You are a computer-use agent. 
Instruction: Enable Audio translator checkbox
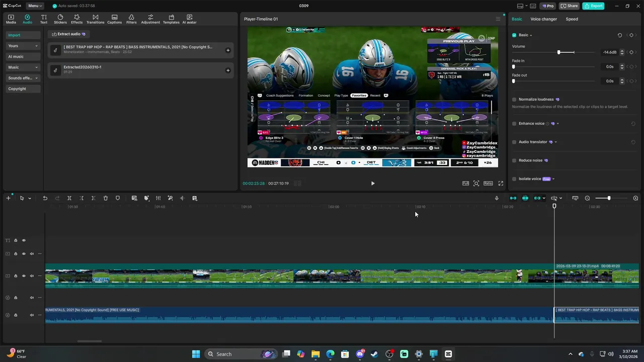[514, 142]
